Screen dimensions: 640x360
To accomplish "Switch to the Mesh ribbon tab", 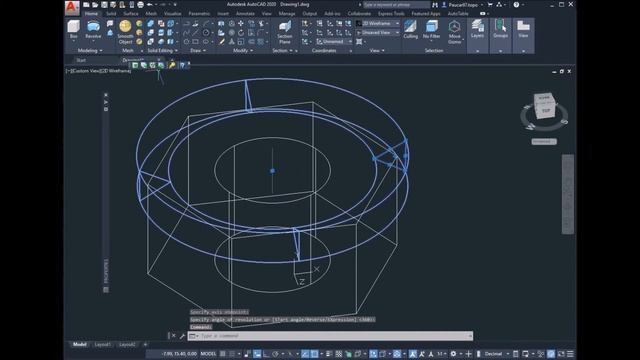I will 151,13.
